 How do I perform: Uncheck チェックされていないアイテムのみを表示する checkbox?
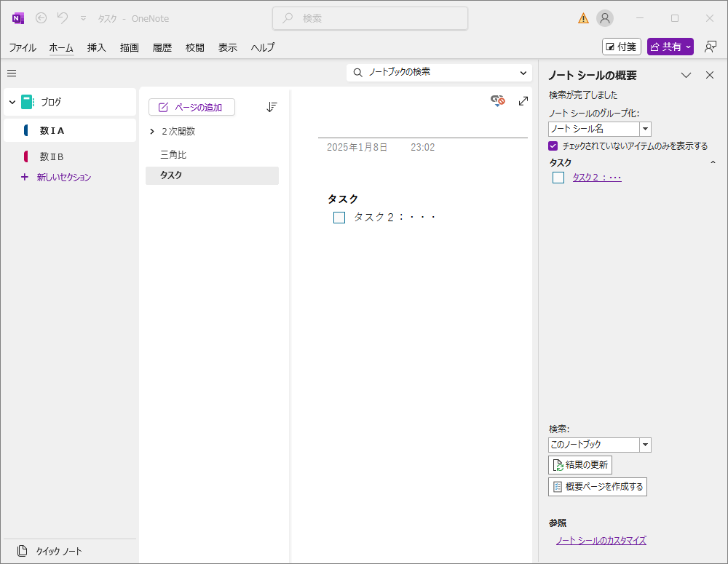[x=553, y=146]
